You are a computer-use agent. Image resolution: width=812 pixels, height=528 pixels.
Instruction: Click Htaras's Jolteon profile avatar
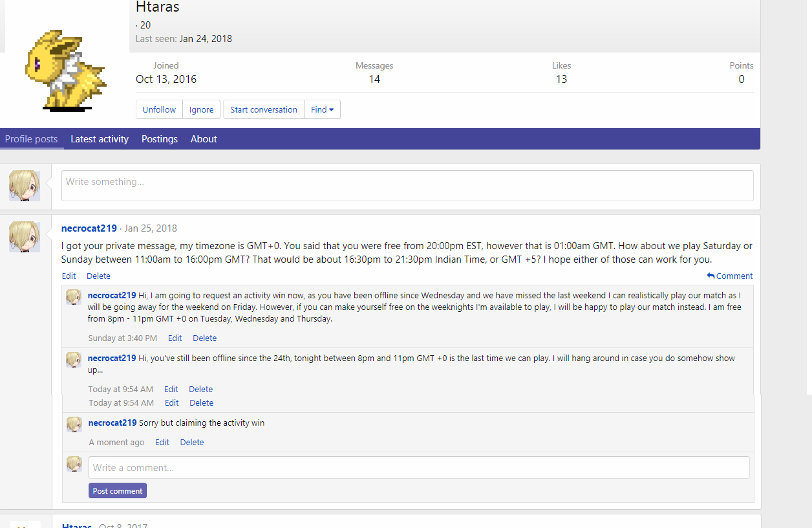click(x=66, y=70)
